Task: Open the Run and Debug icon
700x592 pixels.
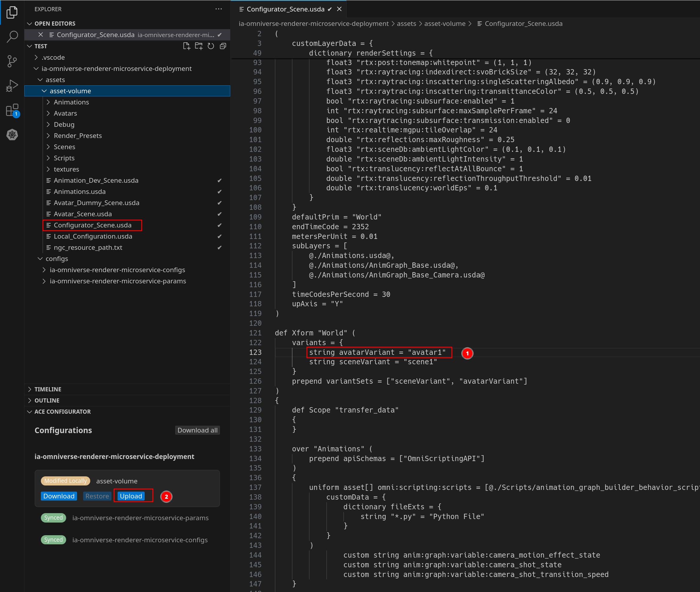Action: [x=12, y=86]
